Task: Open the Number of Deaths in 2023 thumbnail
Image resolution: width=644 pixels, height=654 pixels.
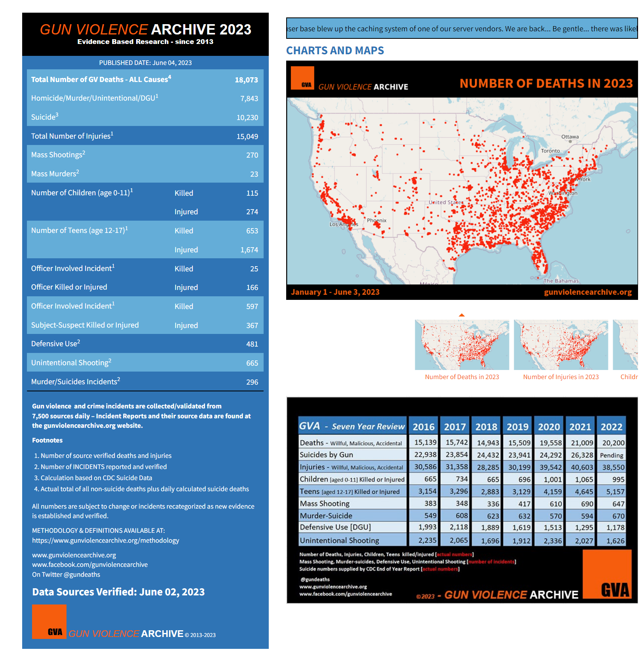Action: coord(462,345)
